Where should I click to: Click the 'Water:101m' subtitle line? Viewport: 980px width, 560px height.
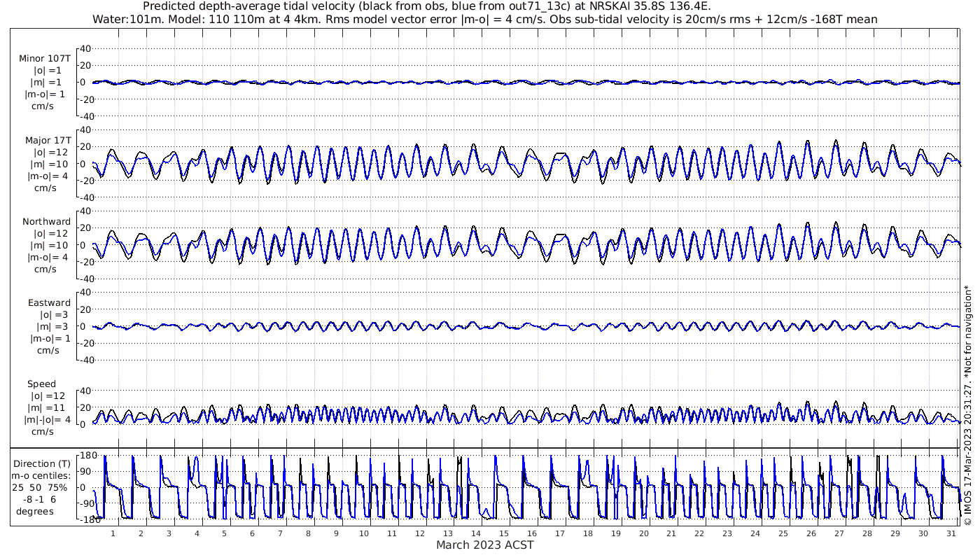(x=484, y=19)
